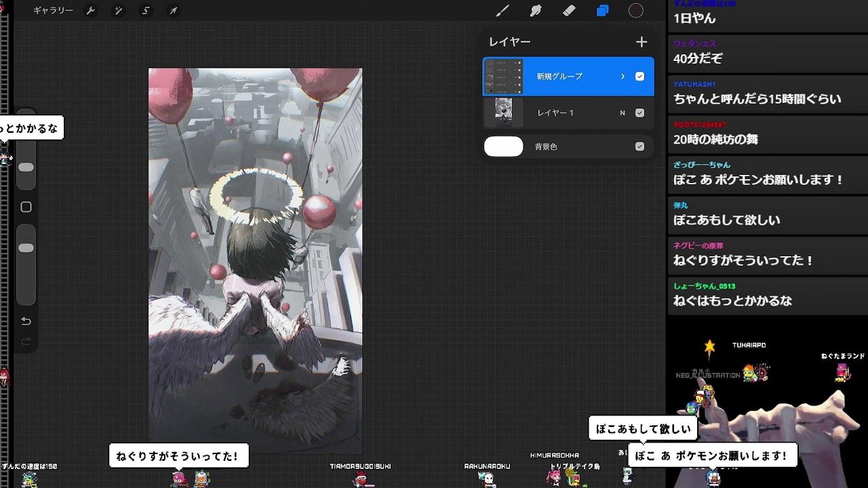This screenshot has width=868, height=488.
Task: Select the レイヤー 1 row
Action: click(568, 113)
